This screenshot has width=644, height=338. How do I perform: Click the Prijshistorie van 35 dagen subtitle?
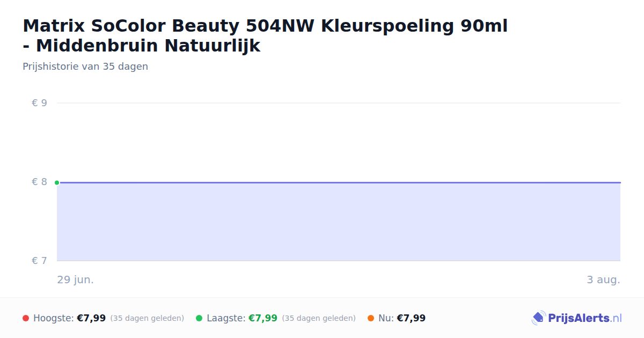pyautogui.click(x=85, y=67)
